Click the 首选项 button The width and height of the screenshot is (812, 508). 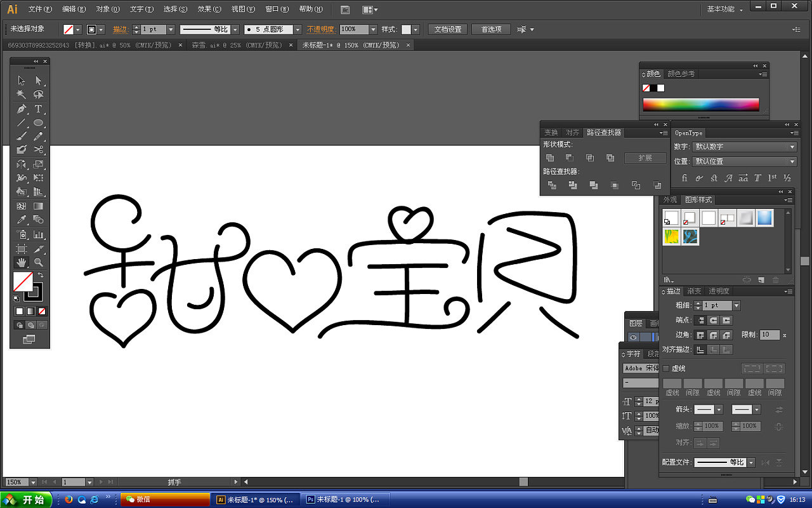click(491, 29)
